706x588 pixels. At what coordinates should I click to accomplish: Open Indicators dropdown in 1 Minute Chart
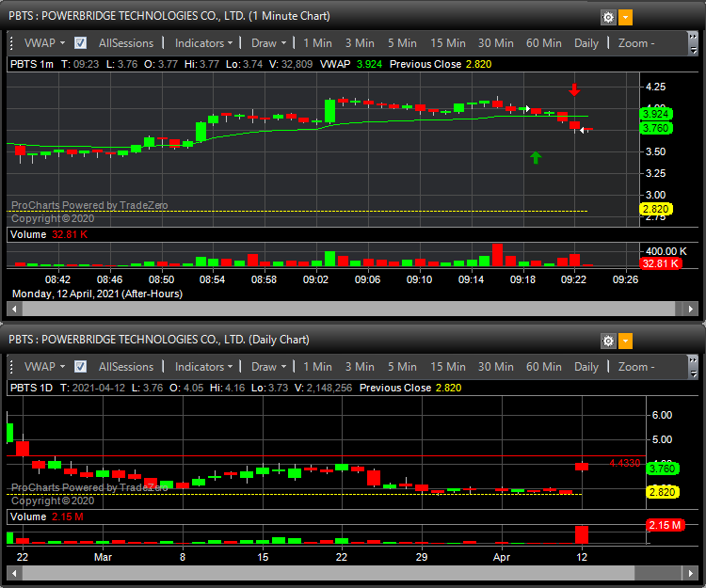click(204, 43)
